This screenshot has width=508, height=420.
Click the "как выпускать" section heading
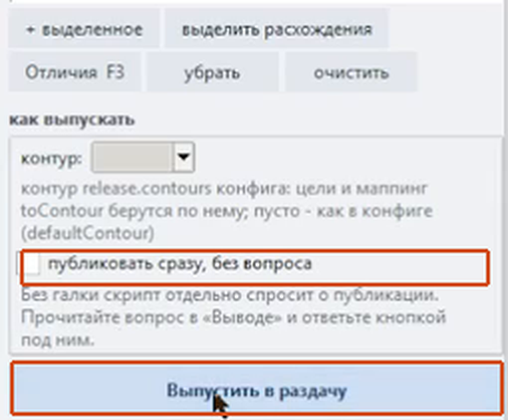(72, 119)
